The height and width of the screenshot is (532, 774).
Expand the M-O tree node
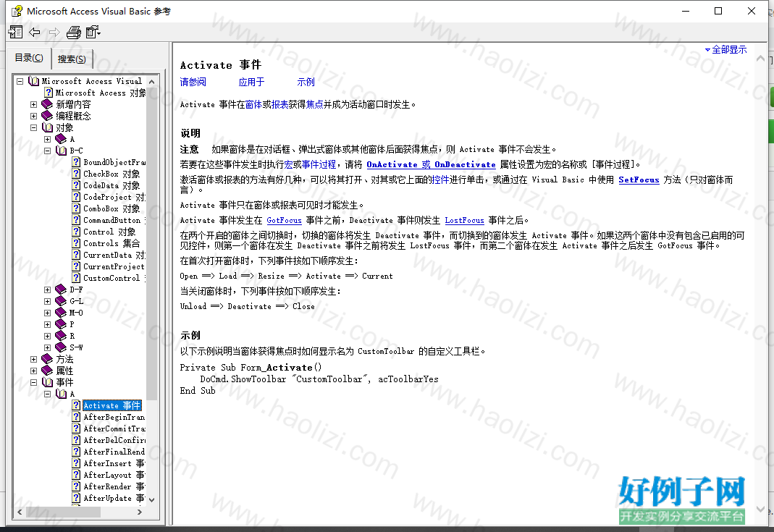(x=47, y=313)
